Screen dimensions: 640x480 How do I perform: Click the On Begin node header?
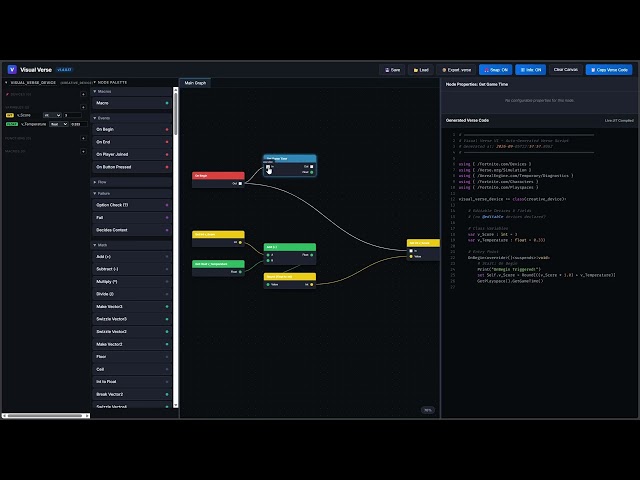218,176
